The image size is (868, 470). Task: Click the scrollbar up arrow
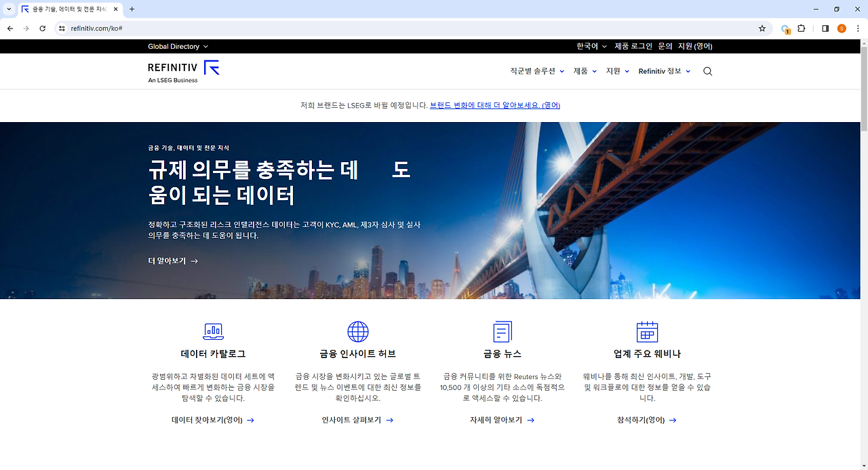point(864,43)
